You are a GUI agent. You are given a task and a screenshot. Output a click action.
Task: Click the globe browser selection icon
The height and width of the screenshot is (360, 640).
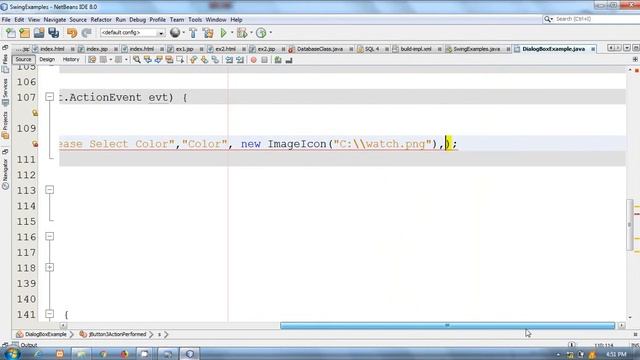click(x=175, y=33)
